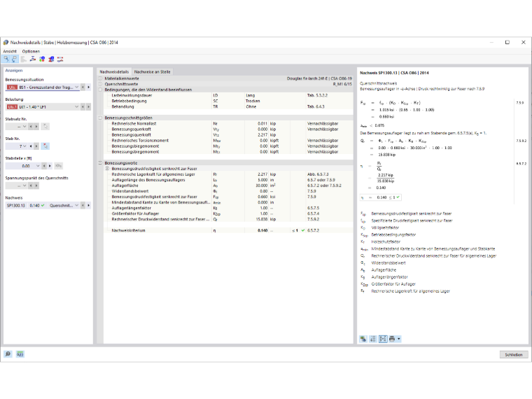Go to next Bemessungssituation

(x=89, y=87)
